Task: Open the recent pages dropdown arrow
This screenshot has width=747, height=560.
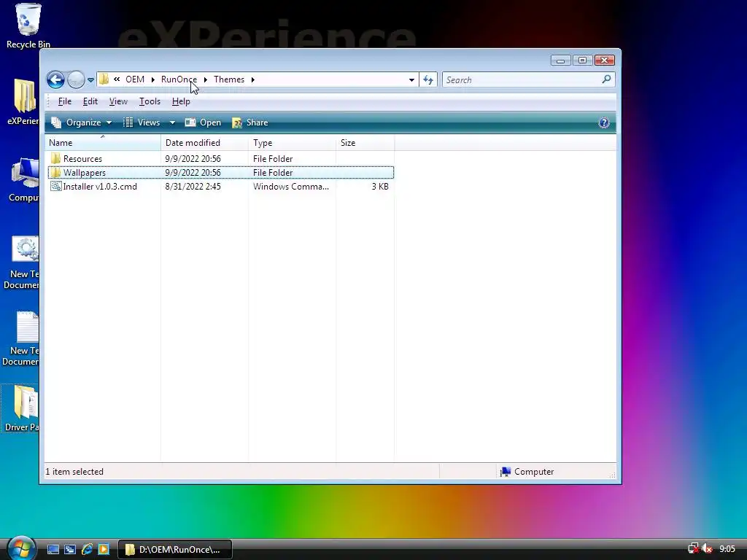Action: pos(90,80)
